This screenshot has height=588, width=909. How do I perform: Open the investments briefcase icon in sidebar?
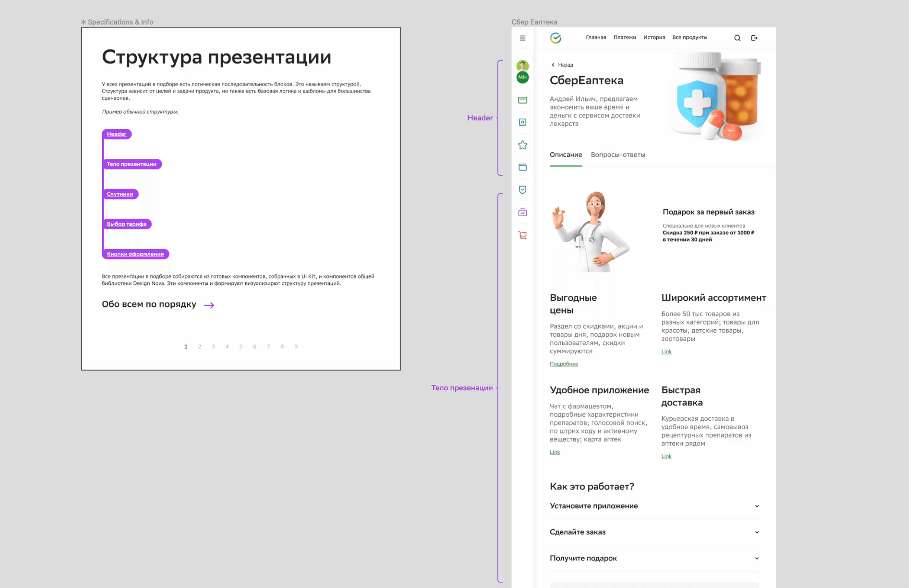click(522, 212)
